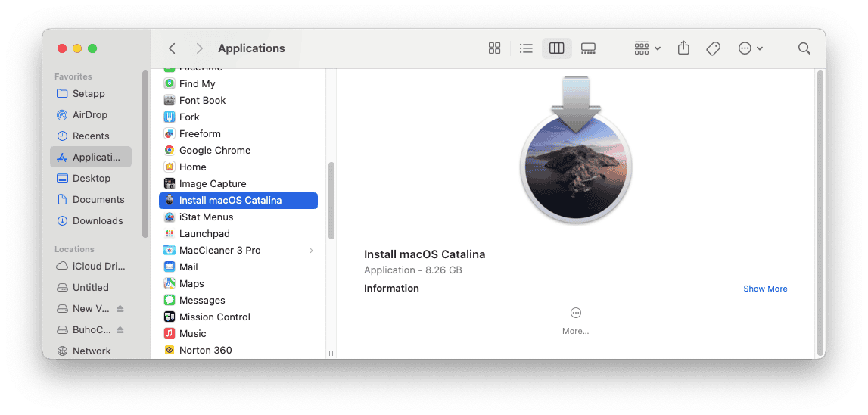Click the applications list scrollbar
The height and width of the screenshot is (415, 868).
point(331,201)
